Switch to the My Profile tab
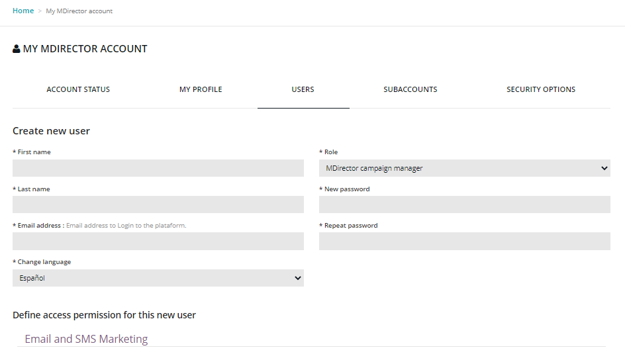 pyautogui.click(x=201, y=89)
